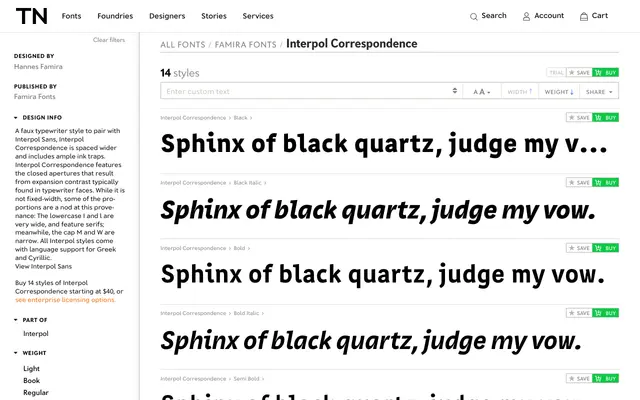Click the Bold style sample text
This screenshot has height=400, width=640.
pyautogui.click(x=383, y=275)
